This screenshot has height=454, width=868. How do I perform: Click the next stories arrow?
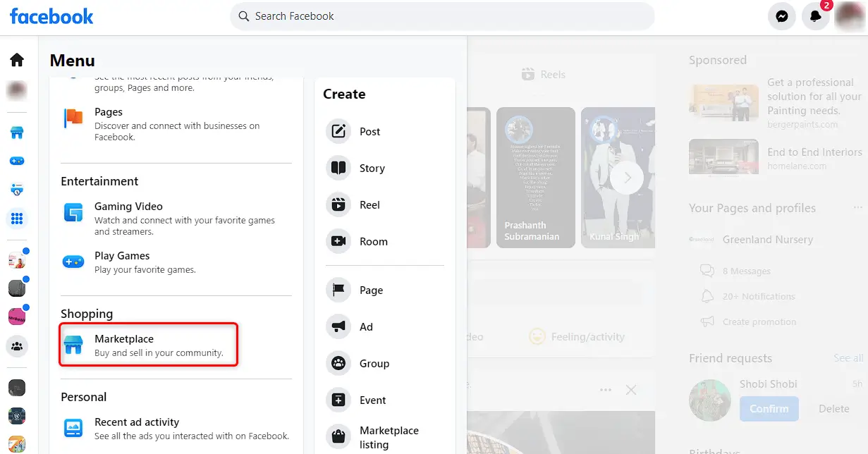(626, 178)
